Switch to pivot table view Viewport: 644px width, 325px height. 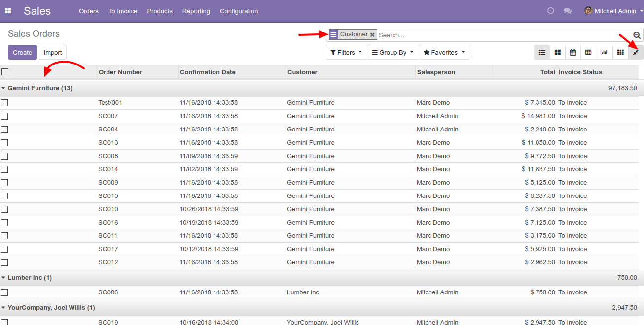(588, 52)
